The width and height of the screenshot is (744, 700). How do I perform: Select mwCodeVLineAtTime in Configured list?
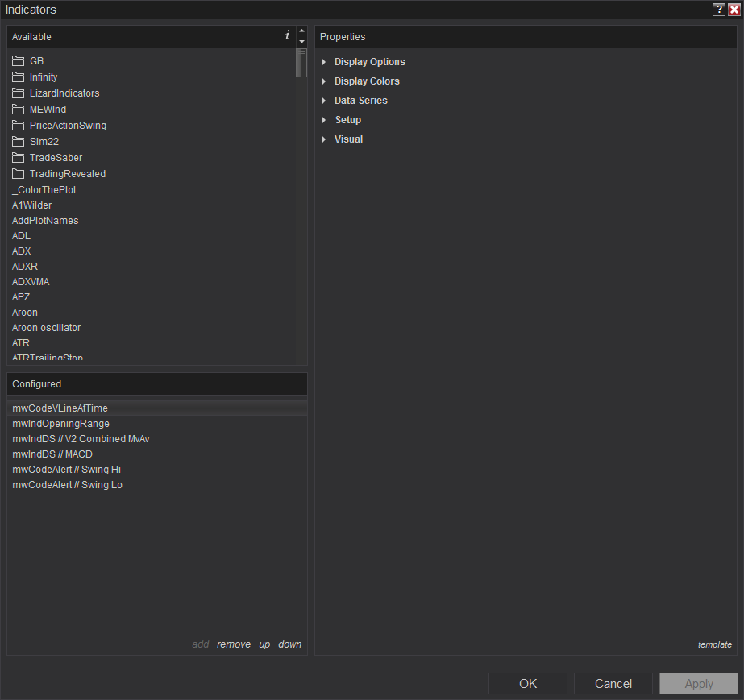(157, 408)
